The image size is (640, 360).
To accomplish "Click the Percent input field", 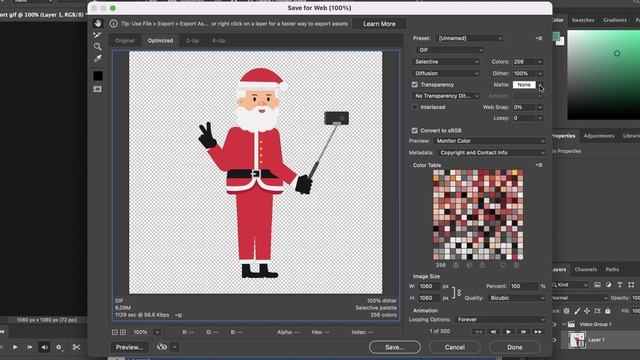I will click(524, 286).
